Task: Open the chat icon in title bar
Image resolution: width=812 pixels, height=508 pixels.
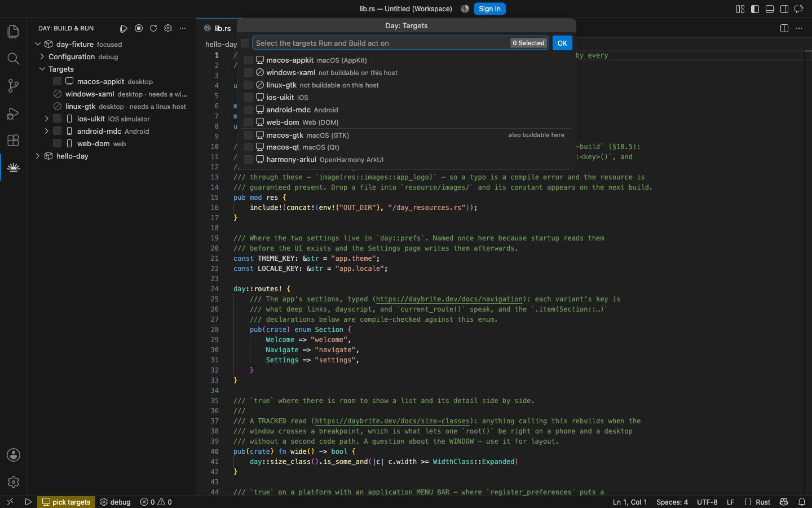Action: point(799,9)
